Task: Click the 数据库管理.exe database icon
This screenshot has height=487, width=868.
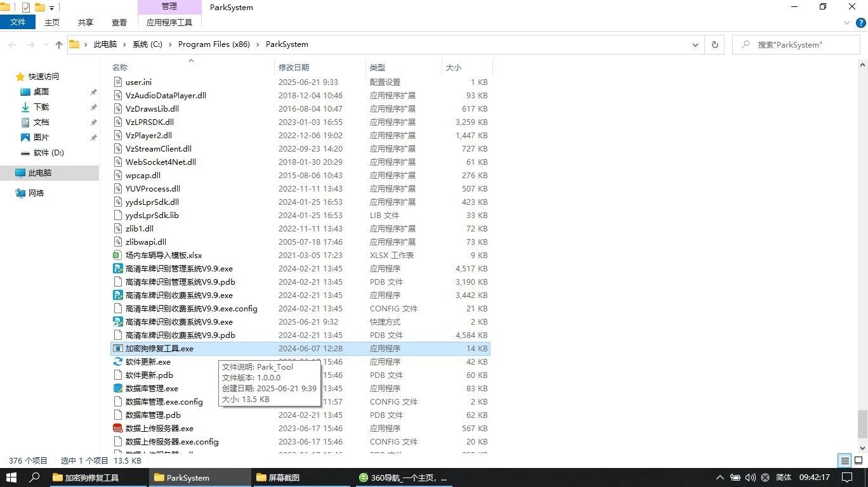Action: pyautogui.click(x=117, y=388)
